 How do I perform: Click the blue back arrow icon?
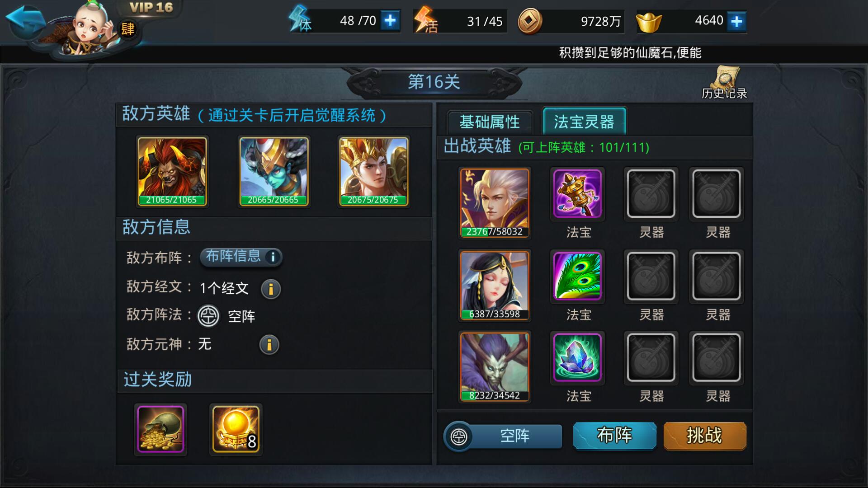point(25,21)
